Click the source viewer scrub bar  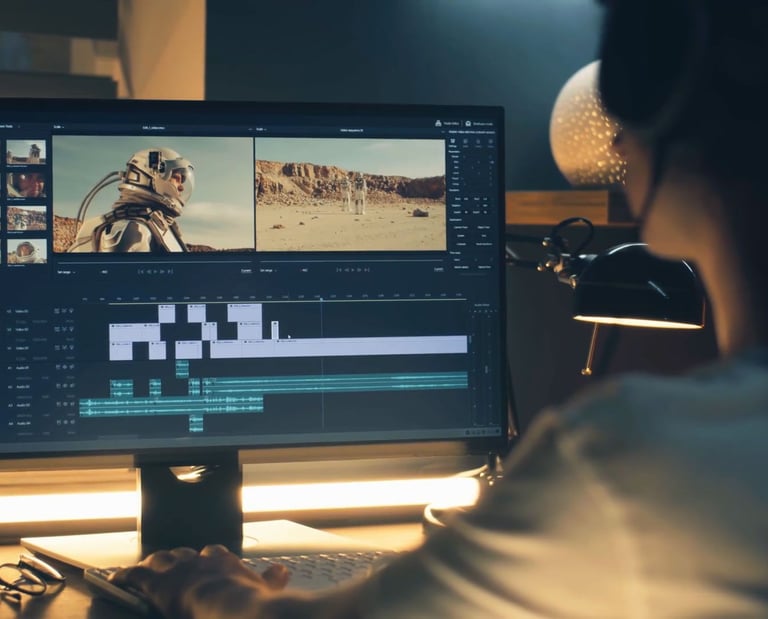pyautogui.click(x=153, y=262)
